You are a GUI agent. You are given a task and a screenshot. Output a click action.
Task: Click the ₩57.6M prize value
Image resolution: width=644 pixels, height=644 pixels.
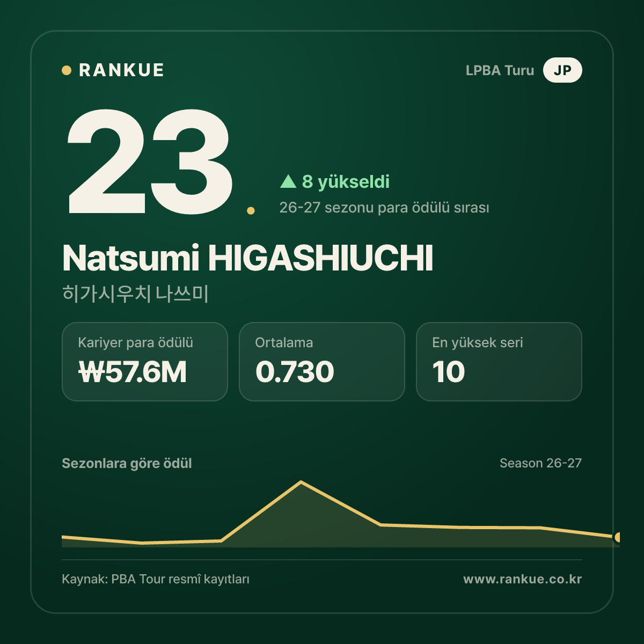pyautogui.click(x=133, y=372)
